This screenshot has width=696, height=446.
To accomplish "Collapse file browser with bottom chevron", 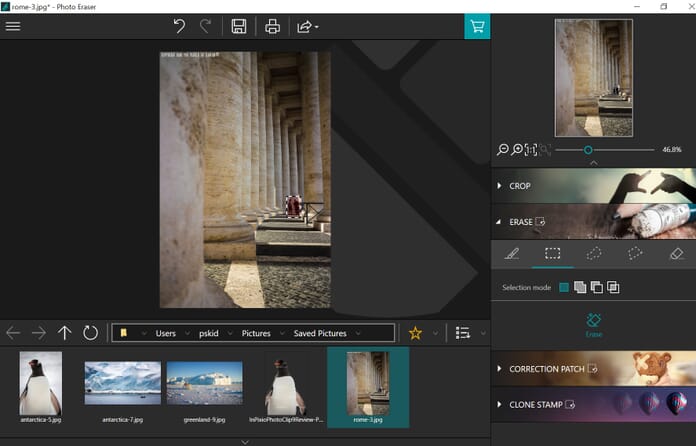I will [245, 442].
